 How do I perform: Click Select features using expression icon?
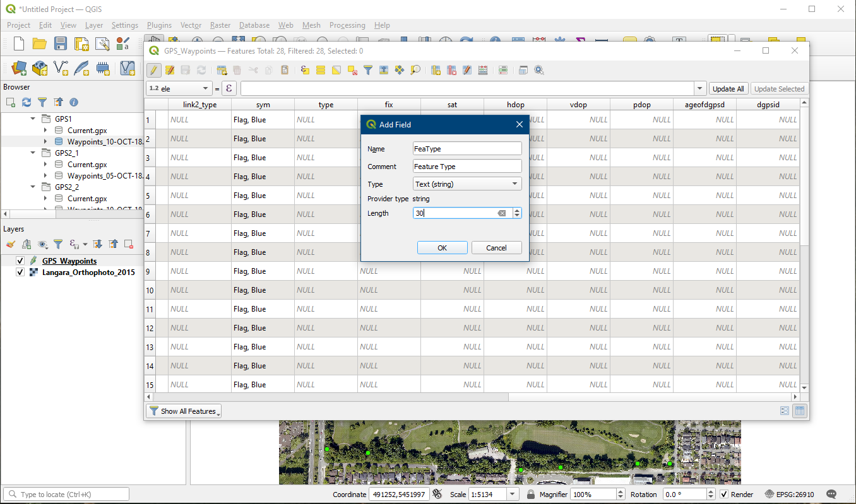pyautogui.click(x=305, y=70)
